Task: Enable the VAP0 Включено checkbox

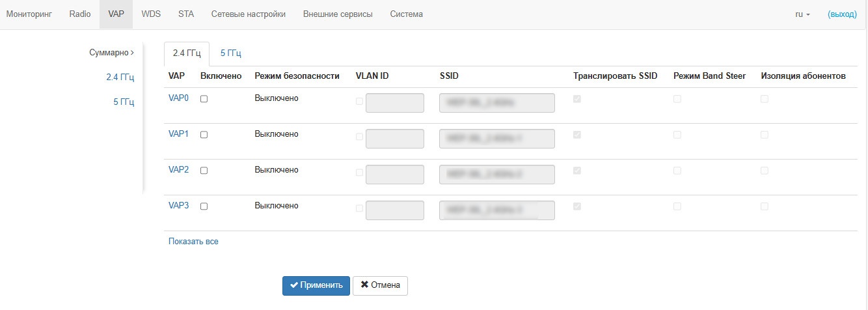Action: (204, 99)
